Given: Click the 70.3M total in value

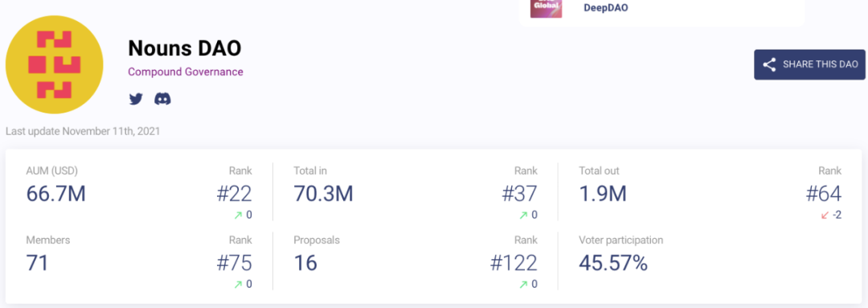Looking at the screenshot, I should click(323, 194).
